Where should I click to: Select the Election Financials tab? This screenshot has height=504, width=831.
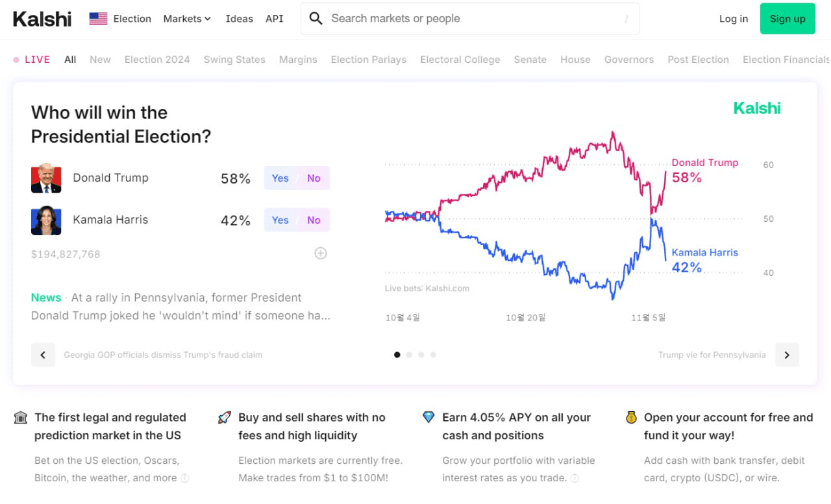pyautogui.click(x=786, y=60)
